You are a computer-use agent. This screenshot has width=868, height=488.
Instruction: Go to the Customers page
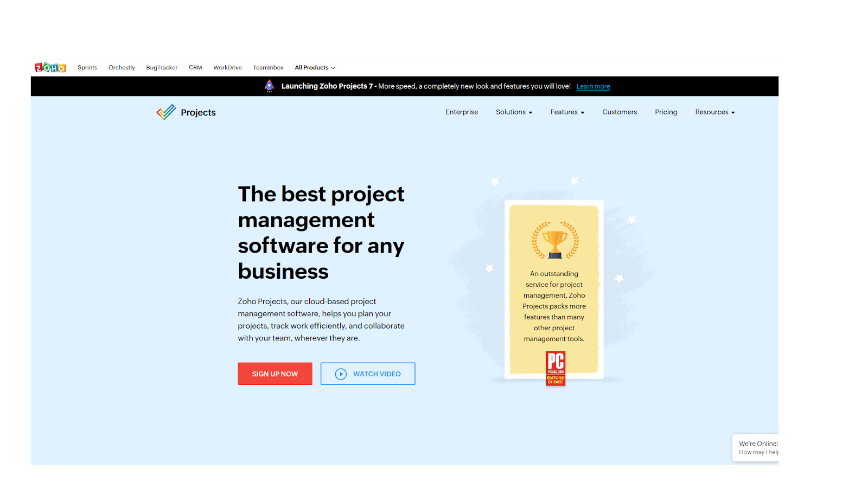(x=620, y=112)
